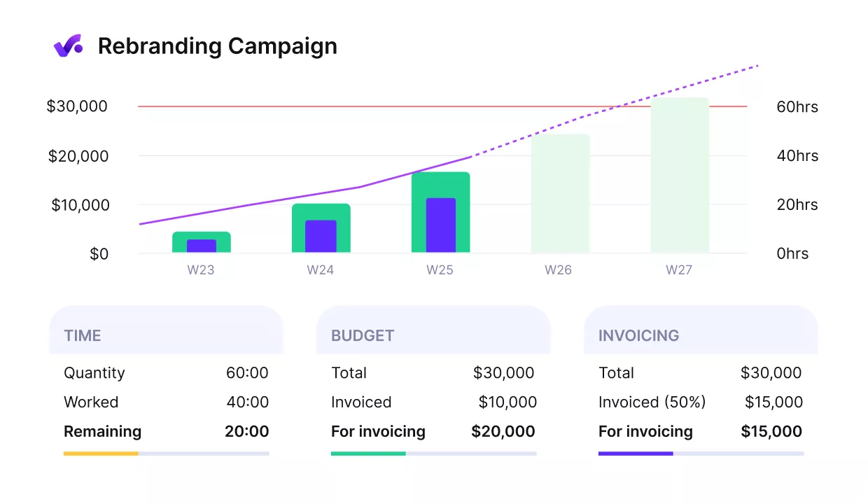
Task: Expand the Remaining time row
Action: coord(102,431)
